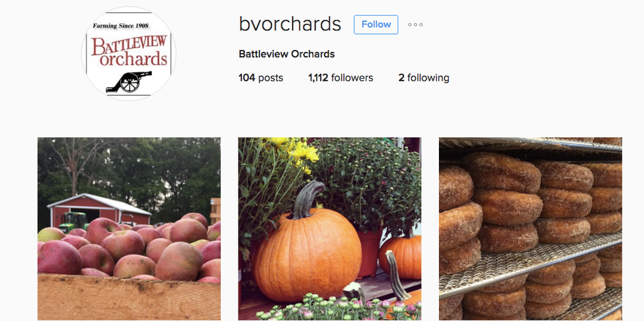The height and width of the screenshot is (321, 644).
Task: Click 'Farming Since 1908' text in logo
Action: click(120, 26)
